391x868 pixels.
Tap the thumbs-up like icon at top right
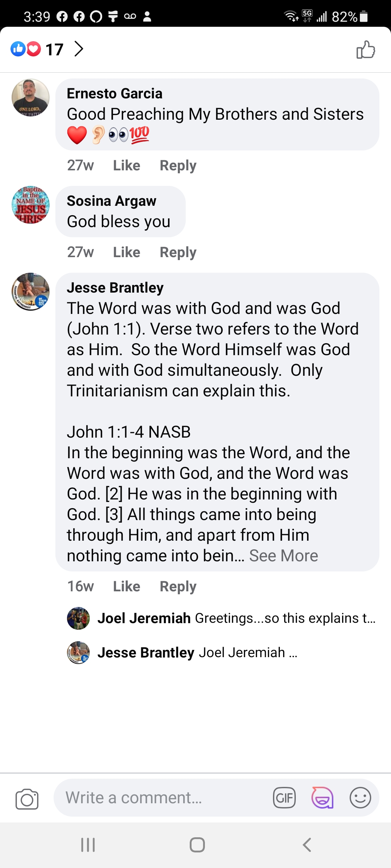[x=366, y=50]
